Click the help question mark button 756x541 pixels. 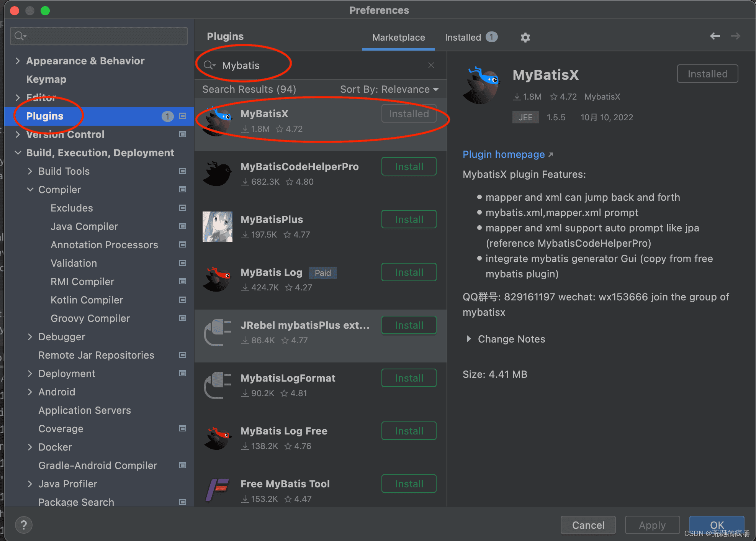(24, 525)
